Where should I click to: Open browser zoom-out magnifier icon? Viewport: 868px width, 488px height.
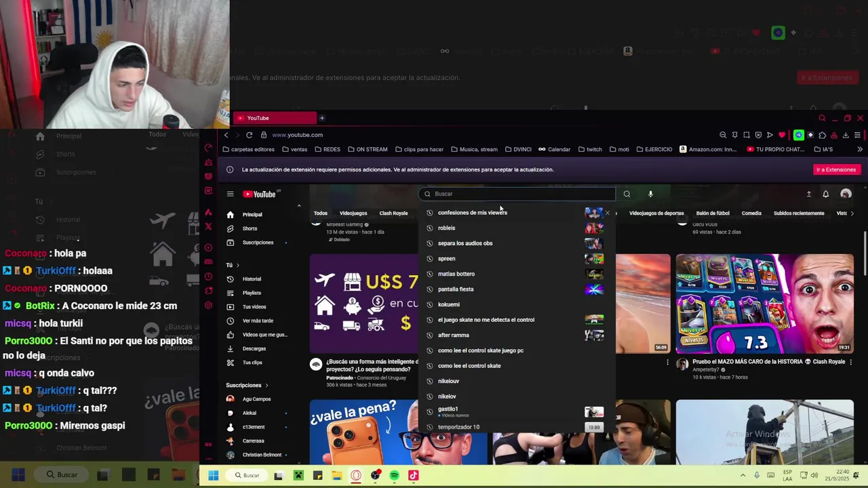click(x=723, y=135)
